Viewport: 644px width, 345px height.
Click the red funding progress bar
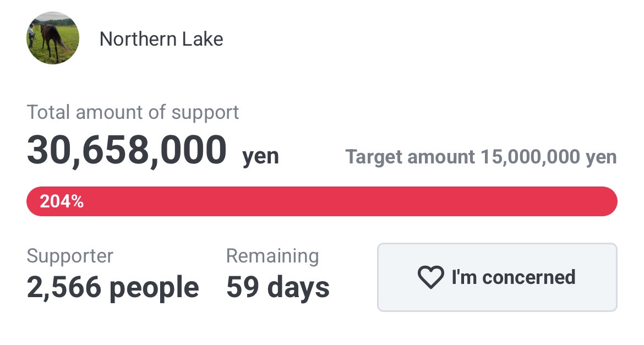click(321, 201)
